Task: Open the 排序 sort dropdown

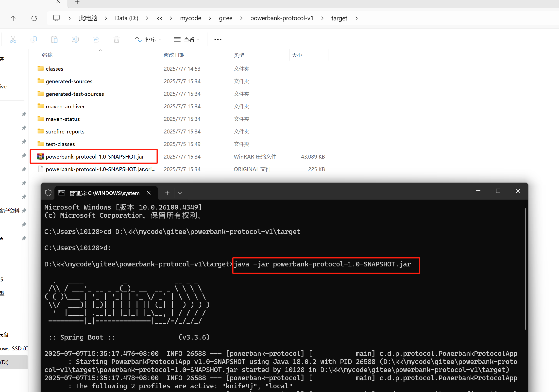Action: tap(148, 39)
